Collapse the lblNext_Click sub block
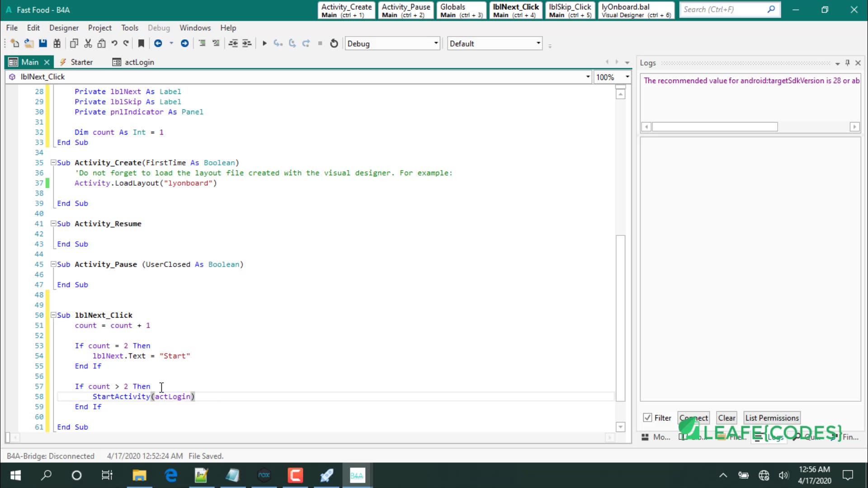 click(53, 315)
